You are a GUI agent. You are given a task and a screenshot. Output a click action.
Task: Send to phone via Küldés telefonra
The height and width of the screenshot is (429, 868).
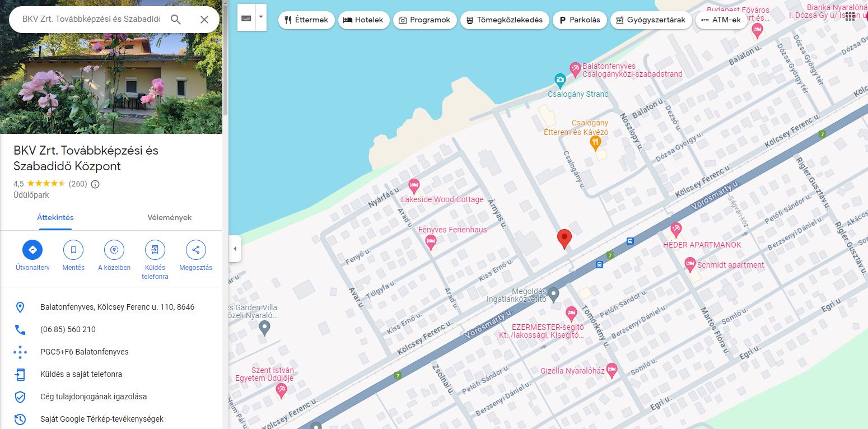(155, 250)
